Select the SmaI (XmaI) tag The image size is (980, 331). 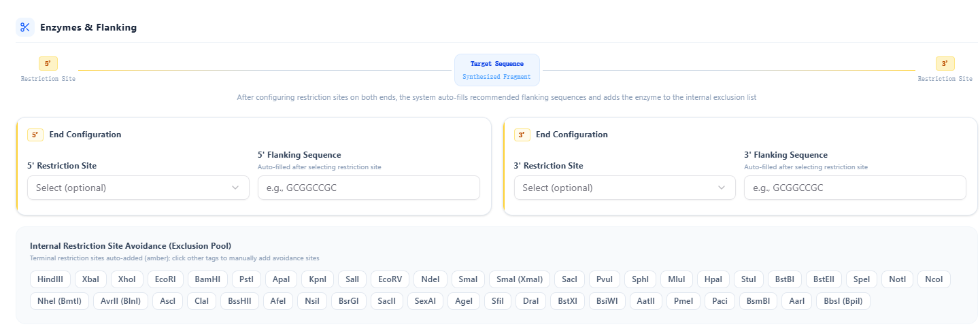pos(520,279)
